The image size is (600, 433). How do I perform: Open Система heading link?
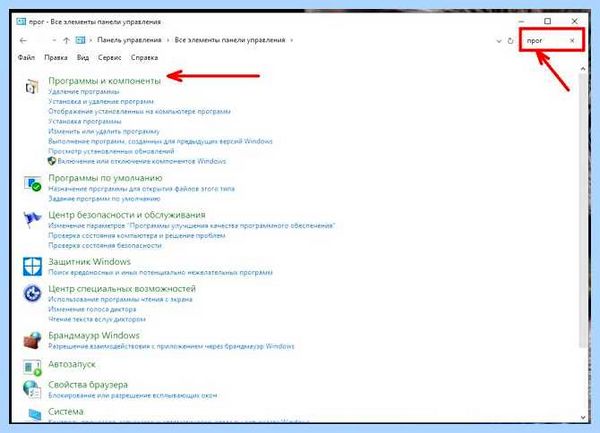[x=66, y=412]
